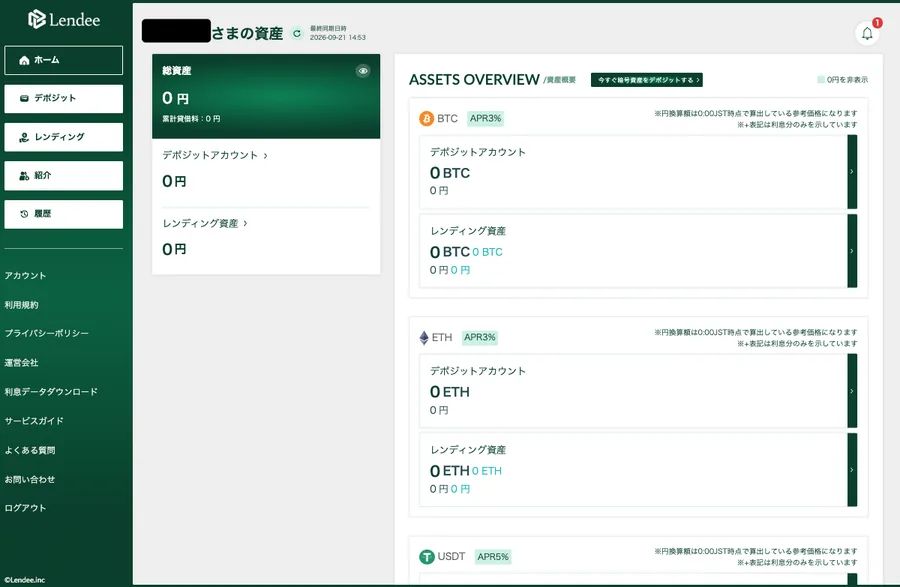Click the history clock icon
Screen dimensions: 900x587
click(x=24, y=214)
